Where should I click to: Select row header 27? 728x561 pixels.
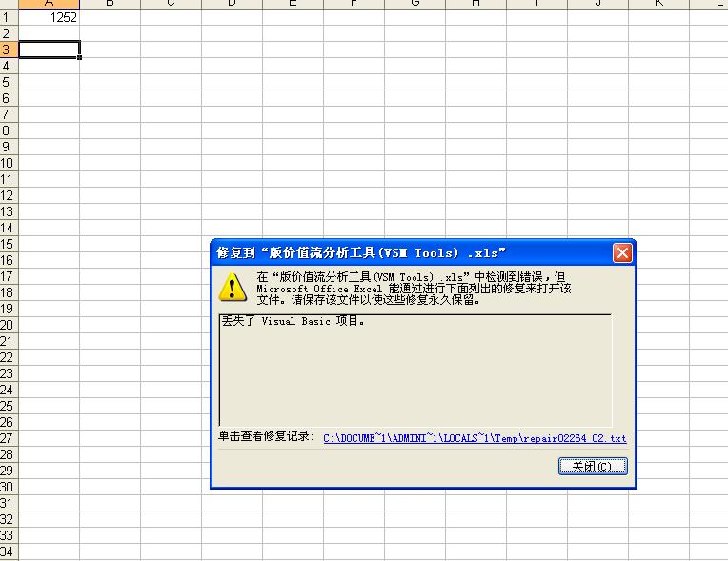[x=9, y=438]
